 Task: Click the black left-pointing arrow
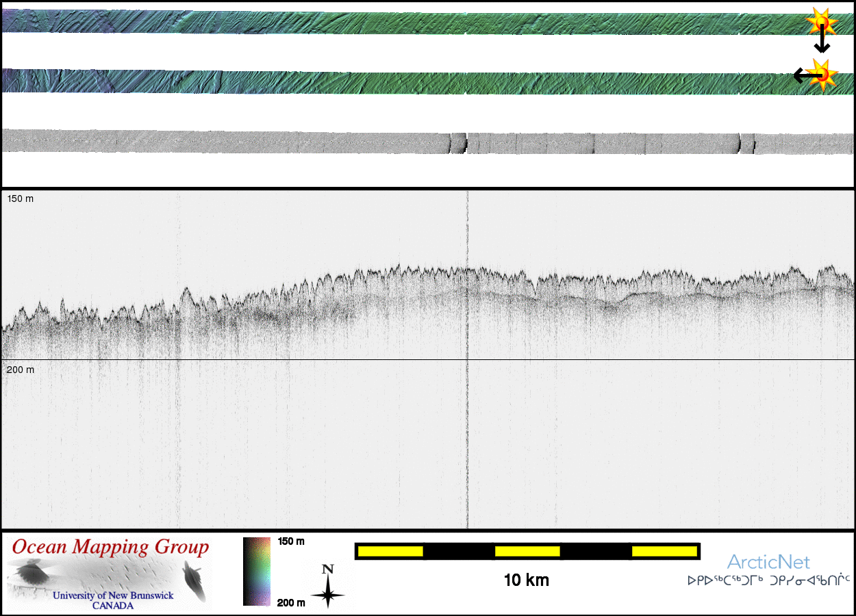point(803,75)
